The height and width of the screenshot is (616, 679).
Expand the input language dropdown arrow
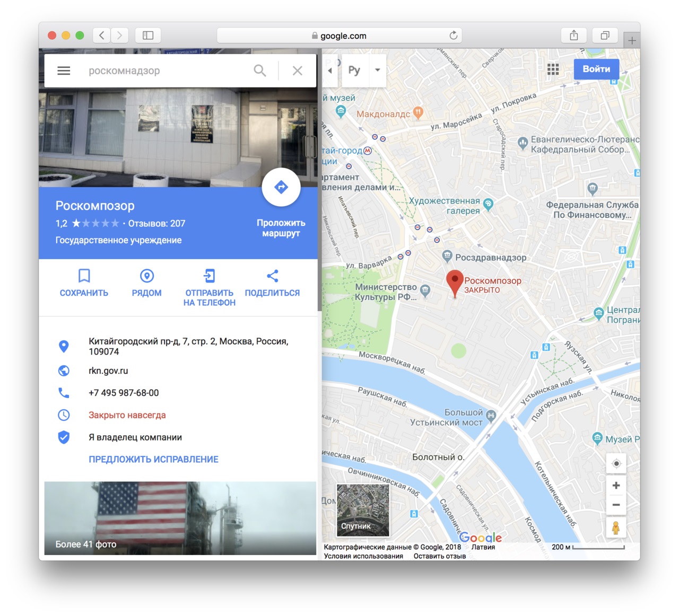click(378, 70)
